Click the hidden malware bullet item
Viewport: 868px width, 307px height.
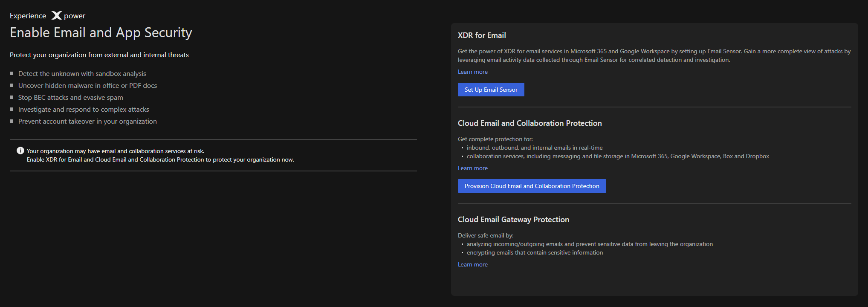pos(87,86)
